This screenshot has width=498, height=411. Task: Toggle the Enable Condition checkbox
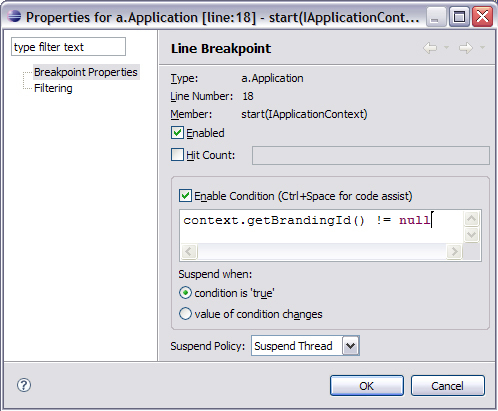click(x=185, y=196)
